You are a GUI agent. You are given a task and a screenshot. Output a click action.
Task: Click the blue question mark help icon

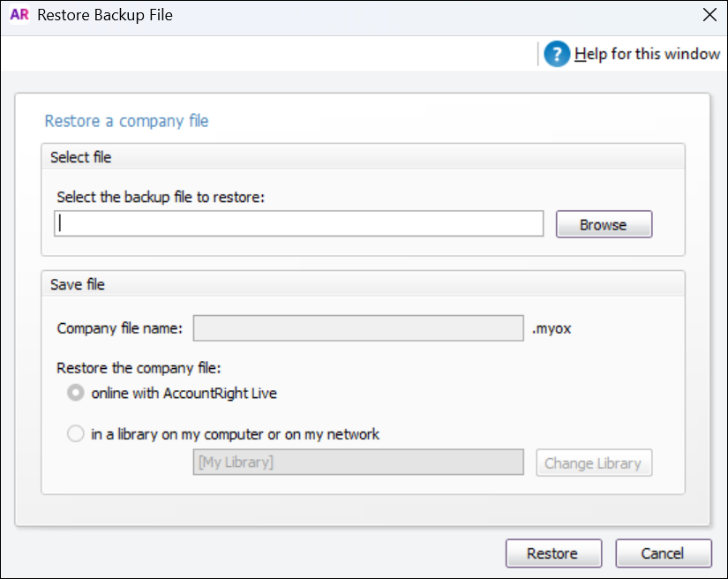click(557, 53)
